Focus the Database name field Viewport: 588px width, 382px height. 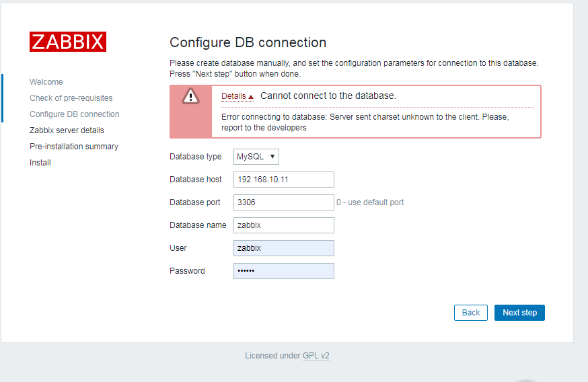point(283,225)
